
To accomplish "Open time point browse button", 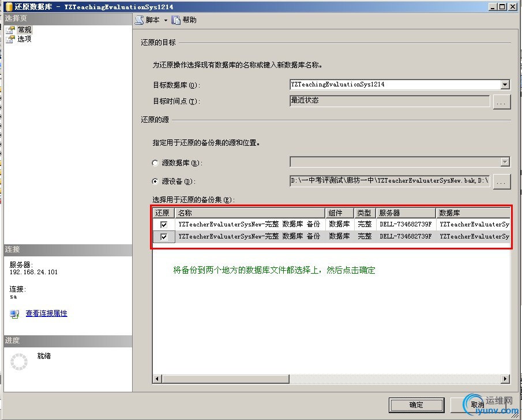I will (x=501, y=102).
